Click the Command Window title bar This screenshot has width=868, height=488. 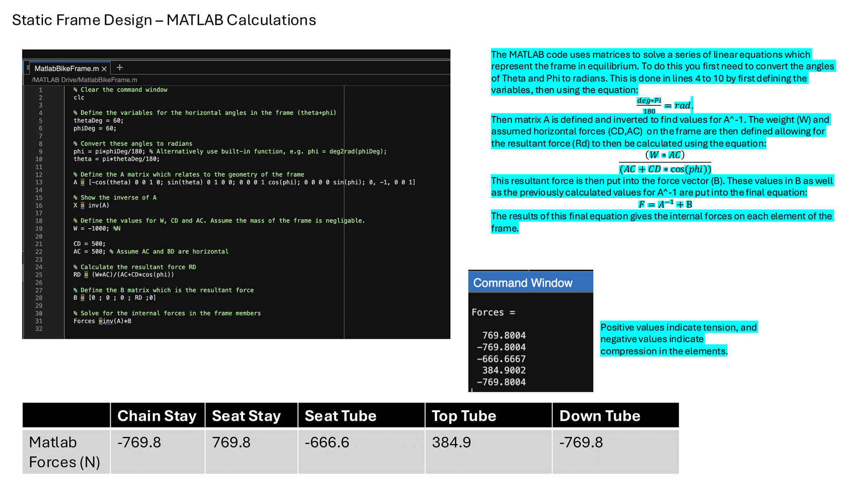pyautogui.click(x=530, y=283)
